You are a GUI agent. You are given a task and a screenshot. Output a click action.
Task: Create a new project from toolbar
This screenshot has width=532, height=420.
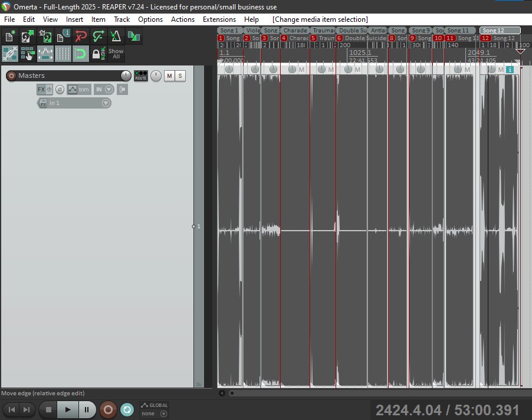(x=10, y=37)
